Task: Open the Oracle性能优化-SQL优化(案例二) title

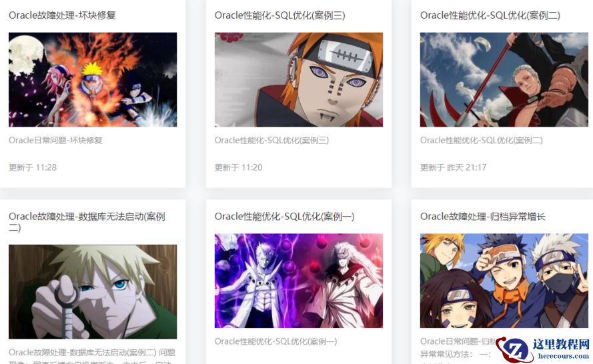Action: (x=490, y=15)
